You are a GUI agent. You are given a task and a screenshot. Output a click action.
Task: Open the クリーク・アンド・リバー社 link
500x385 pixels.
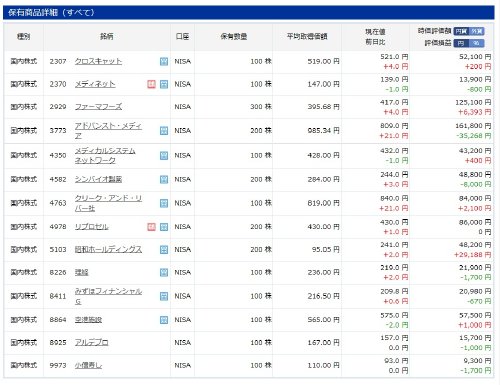point(108,203)
